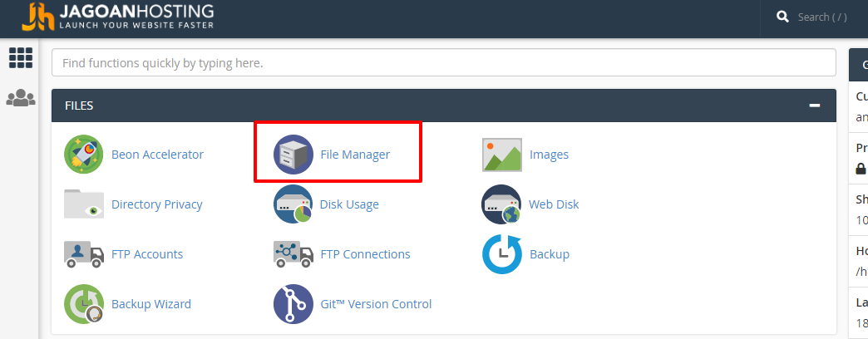
Task: Launch the Backup Wizard icon
Action: tap(84, 303)
